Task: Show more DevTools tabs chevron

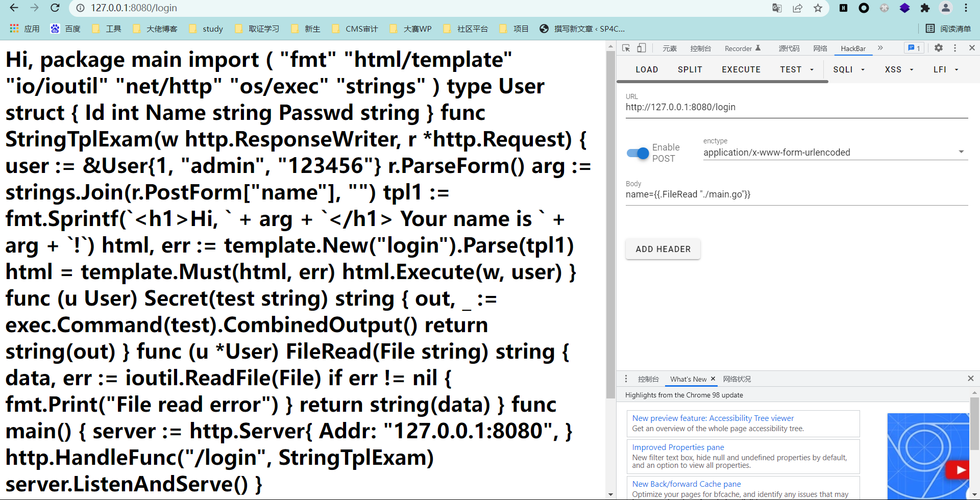Action: tap(880, 48)
